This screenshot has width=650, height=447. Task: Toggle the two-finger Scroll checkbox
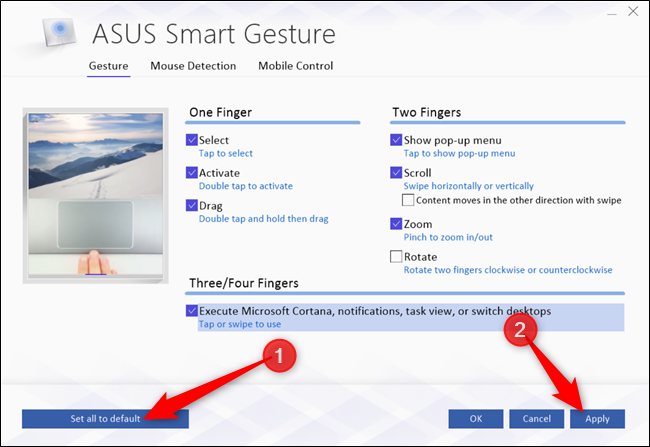(x=396, y=172)
